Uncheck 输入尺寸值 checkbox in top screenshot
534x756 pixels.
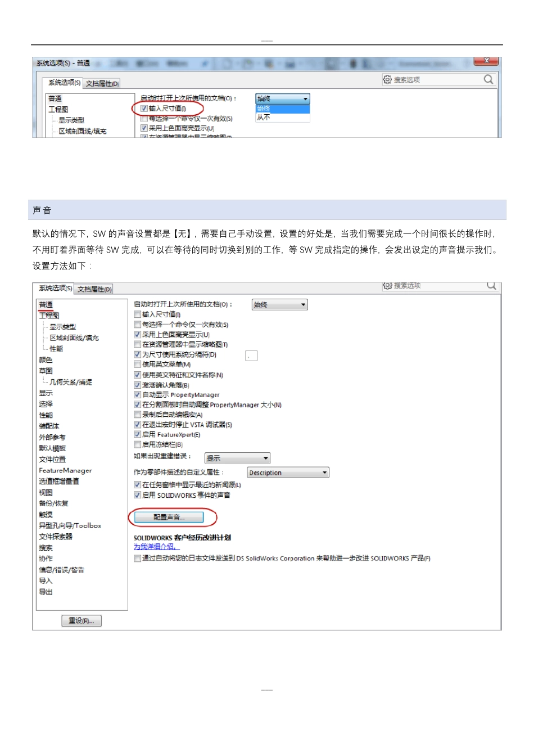(x=144, y=108)
